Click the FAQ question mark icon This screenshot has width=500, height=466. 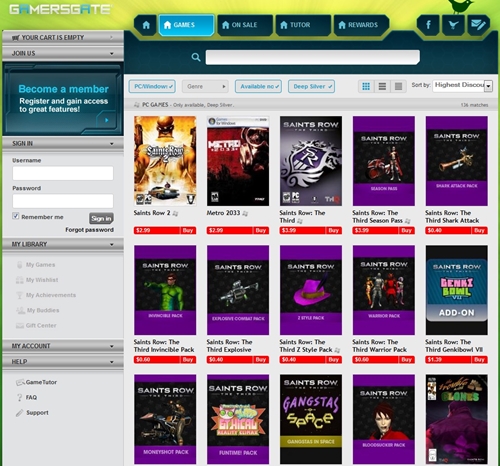20,397
